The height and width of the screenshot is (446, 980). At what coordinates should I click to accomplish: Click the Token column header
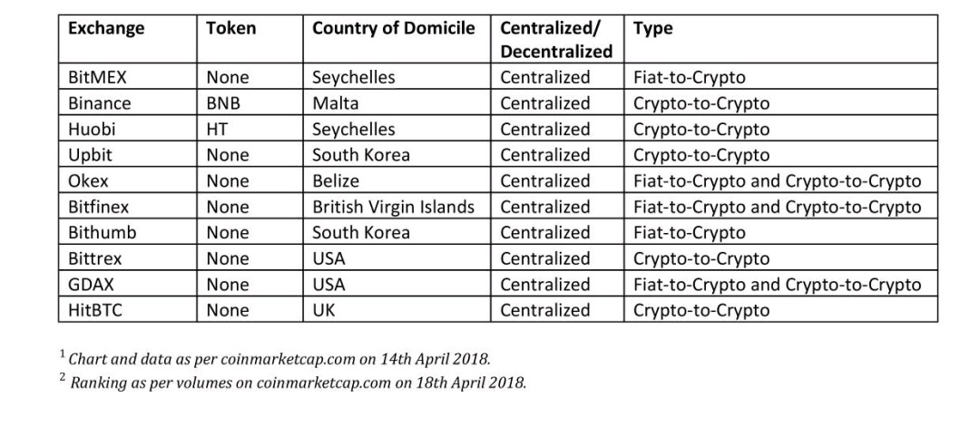pos(230,28)
